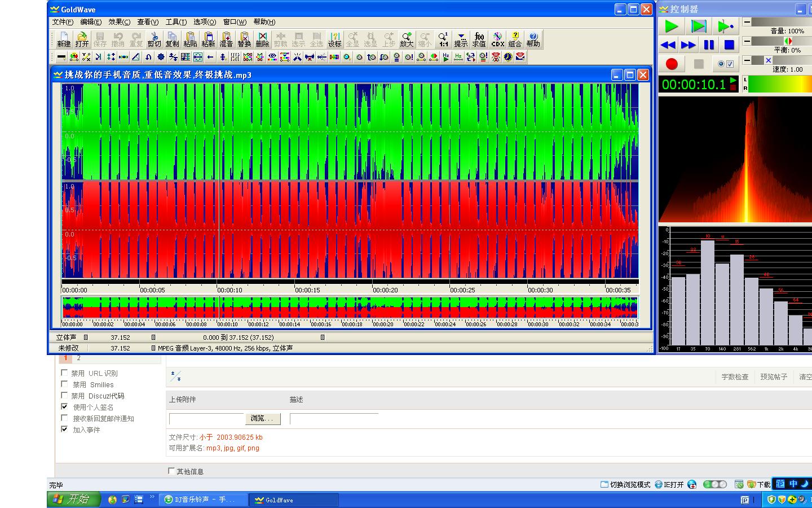Click the 删除 (Delete) toolbar icon
Screen dimensions: 812x508
click(262, 40)
